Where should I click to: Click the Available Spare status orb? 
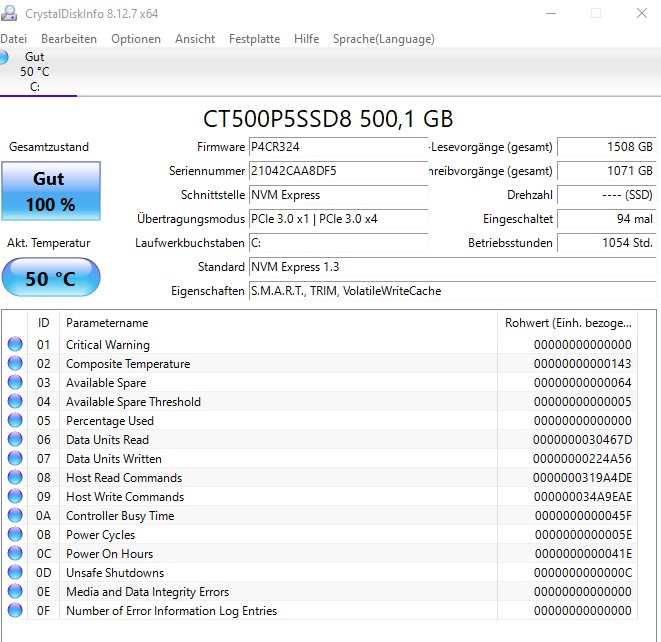(15, 382)
